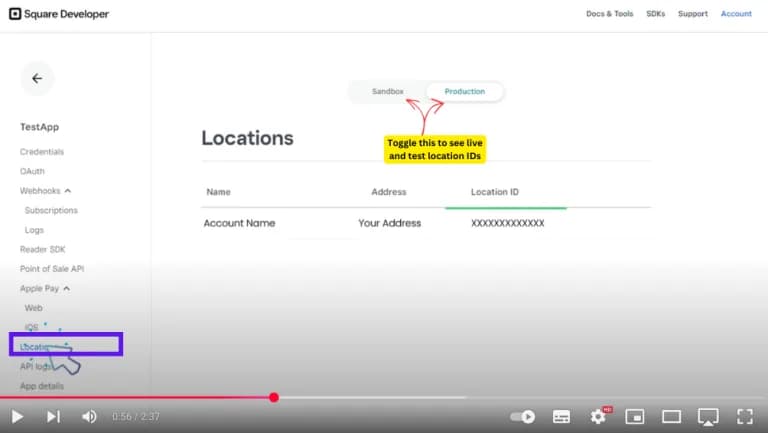Click the Location ID column header

(x=495, y=192)
